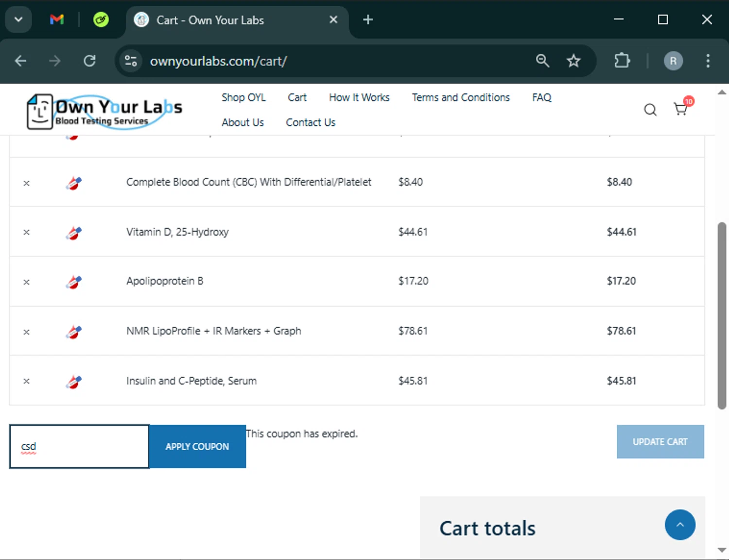
Task: Remove Complete Blood Count (CBC) from cart
Action: (27, 183)
